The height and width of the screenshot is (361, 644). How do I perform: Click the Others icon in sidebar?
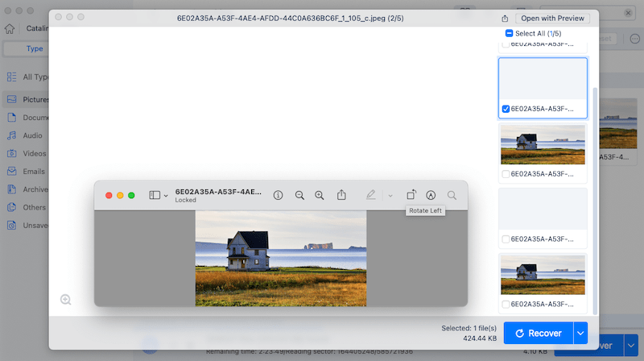pos(12,208)
